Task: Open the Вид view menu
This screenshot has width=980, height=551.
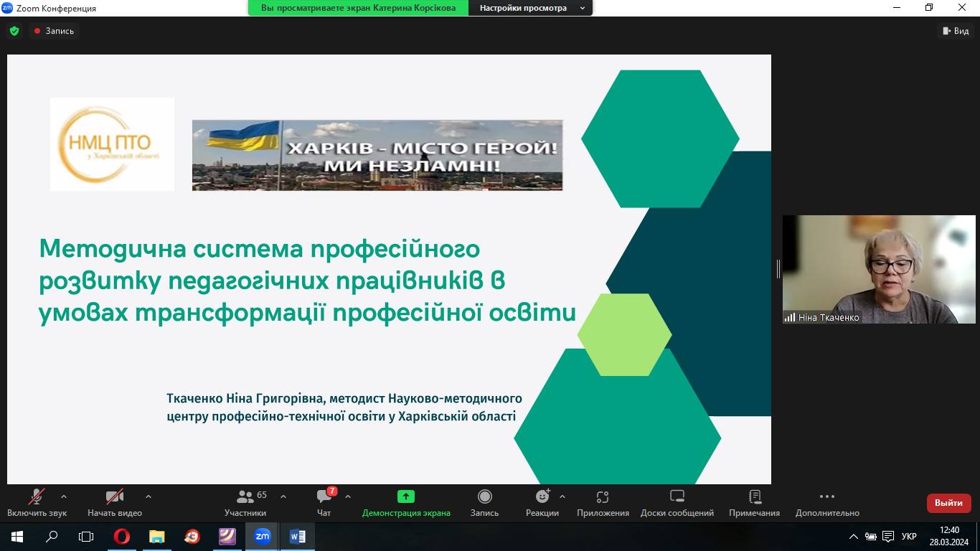Action: click(x=955, y=31)
